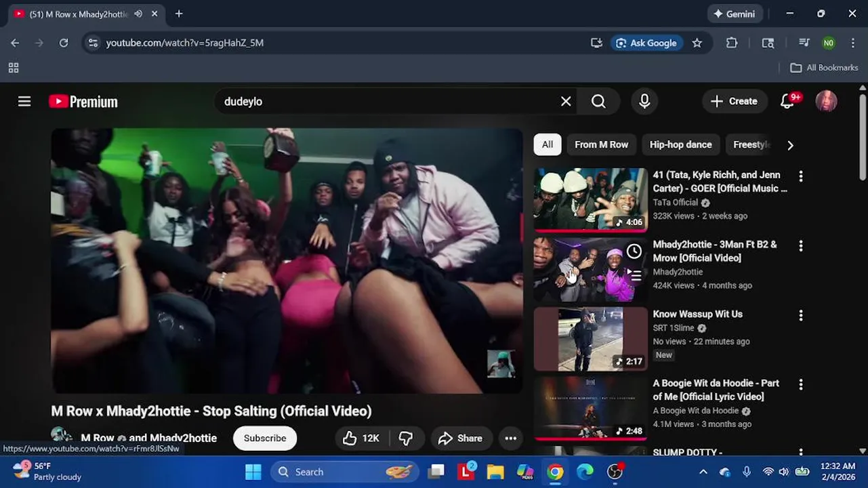868x488 pixels.
Task: Close the M Row x Mhady2hottie tab
Action: [154, 14]
